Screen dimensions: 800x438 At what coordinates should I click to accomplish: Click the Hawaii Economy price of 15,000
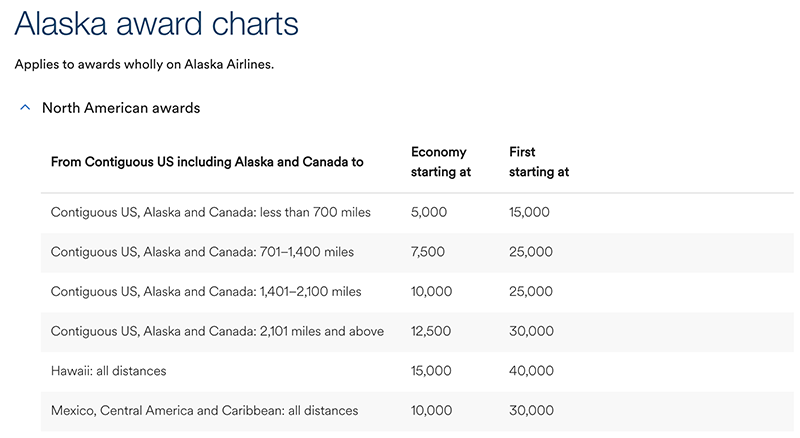pos(432,370)
